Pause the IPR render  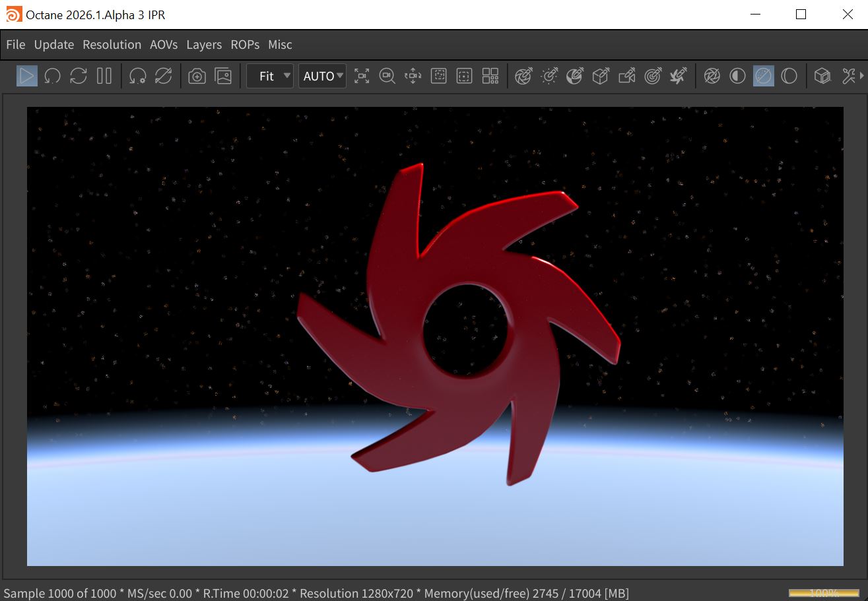click(104, 76)
